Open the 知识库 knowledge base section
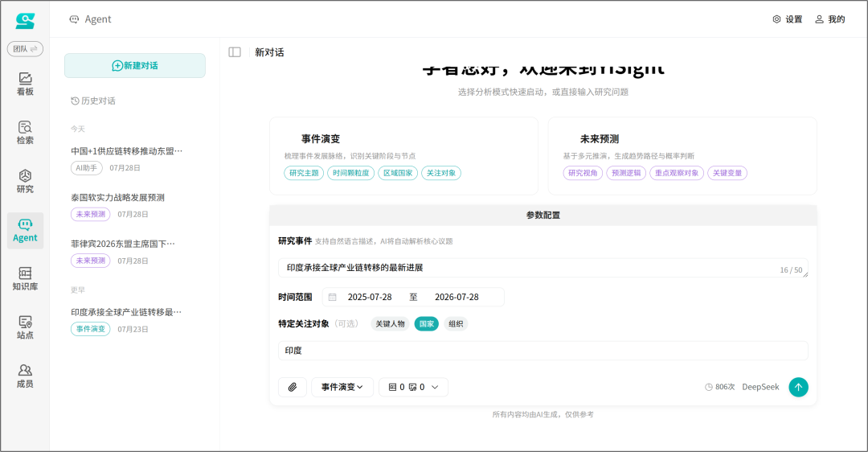Image resolution: width=868 pixels, height=452 pixels. point(25,279)
